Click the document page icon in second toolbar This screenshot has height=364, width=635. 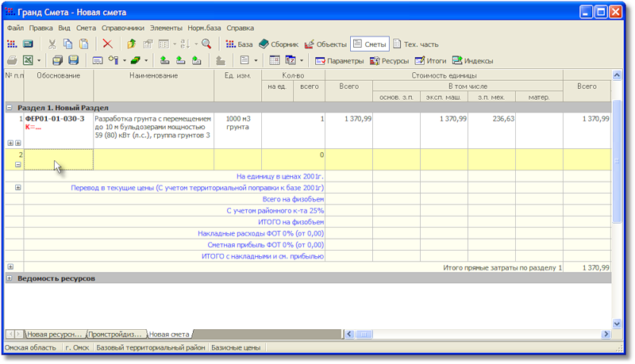pyautogui.click(x=244, y=60)
